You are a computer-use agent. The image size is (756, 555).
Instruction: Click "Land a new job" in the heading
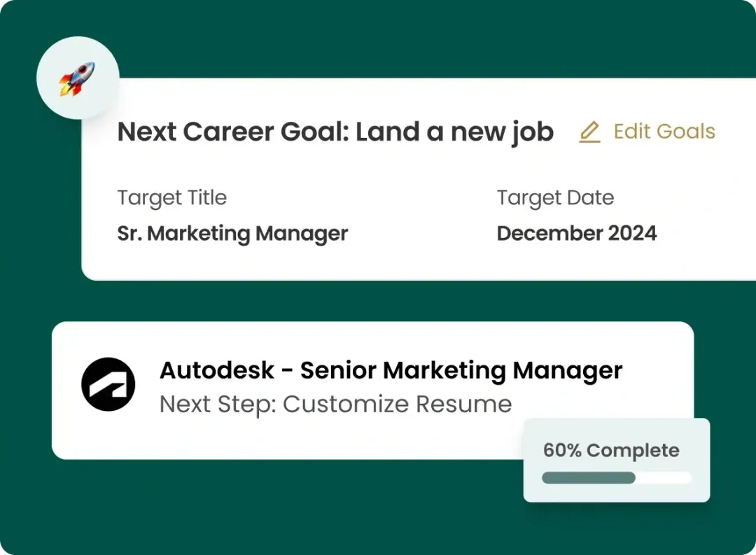pos(454,132)
